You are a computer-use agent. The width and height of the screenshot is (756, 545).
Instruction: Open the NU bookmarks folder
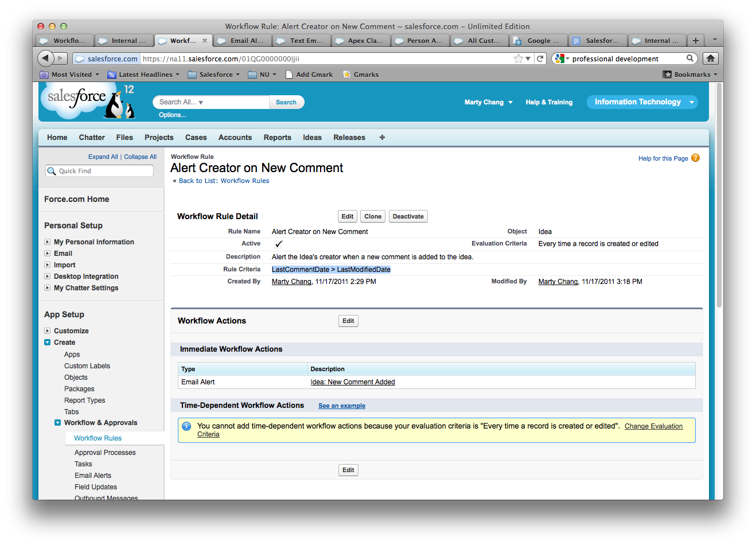[x=262, y=75]
